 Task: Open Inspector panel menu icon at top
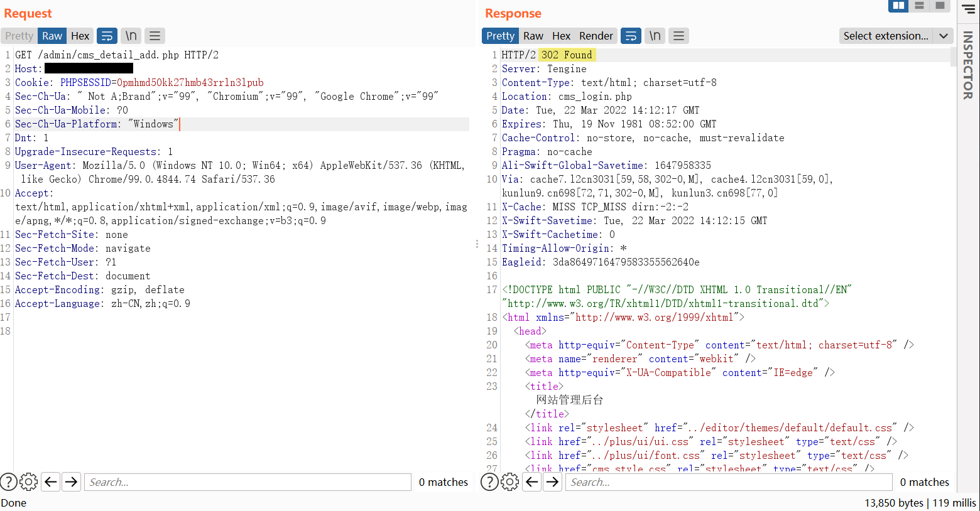968,9
